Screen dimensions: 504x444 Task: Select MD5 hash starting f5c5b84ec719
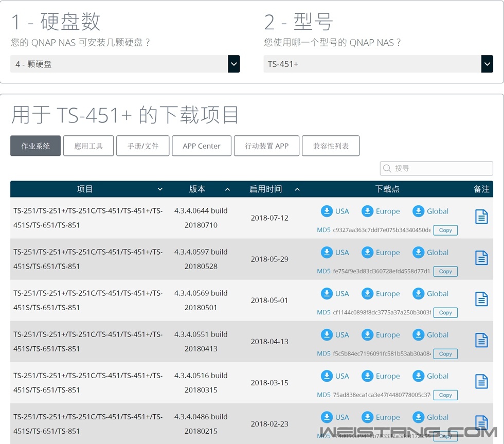click(x=382, y=353)
